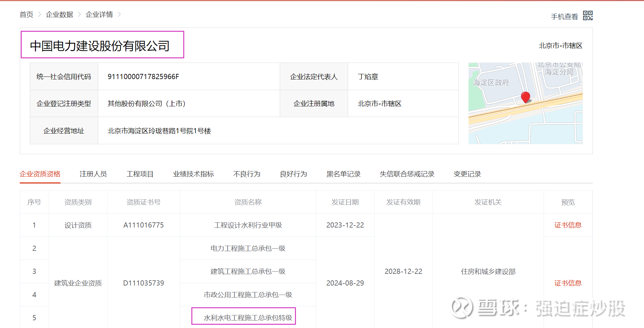Viewport: 644px width, 328px height.
Task: Click company name 中国电力建设股份有限公司
Action: (100, 46)
